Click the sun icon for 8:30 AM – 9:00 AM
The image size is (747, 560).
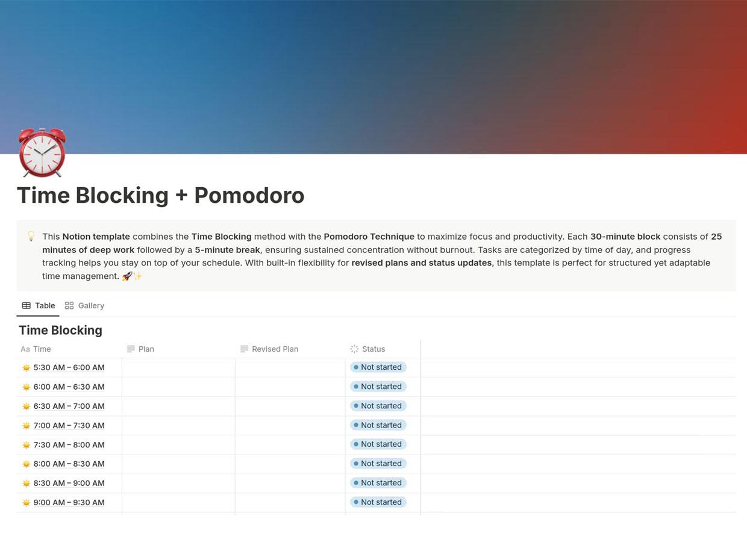coord(26,483)
